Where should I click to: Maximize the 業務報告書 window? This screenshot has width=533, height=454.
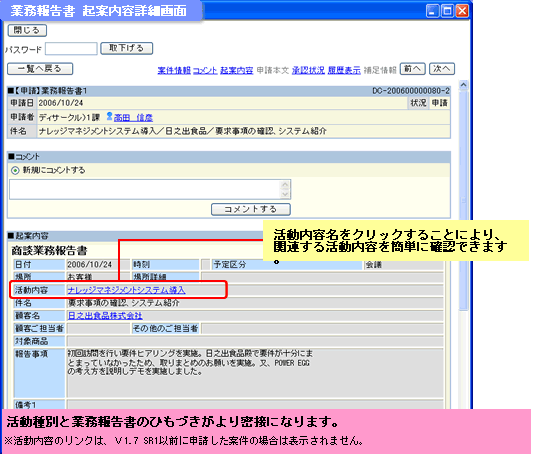[447, 11]
